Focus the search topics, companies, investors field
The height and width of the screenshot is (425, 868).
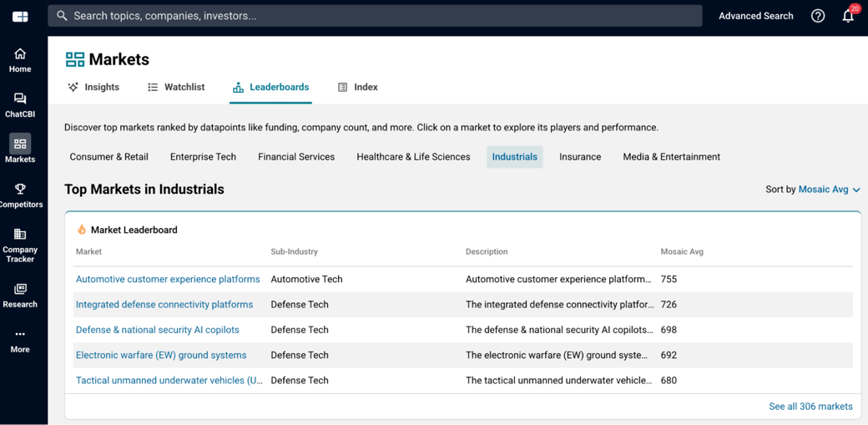[x=375, y=16]
